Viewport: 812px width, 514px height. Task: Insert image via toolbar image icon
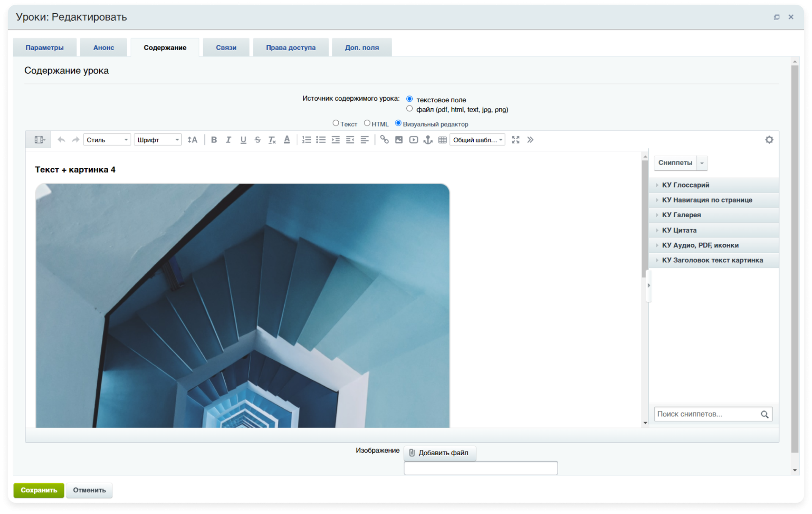(x=399, y=140)
